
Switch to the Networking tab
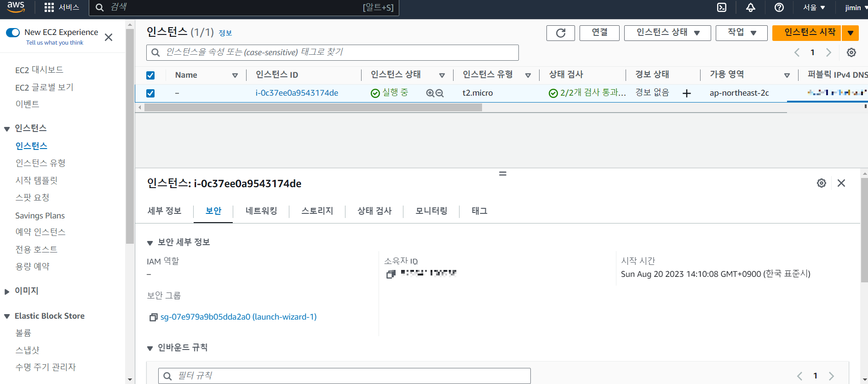(261, 211)
